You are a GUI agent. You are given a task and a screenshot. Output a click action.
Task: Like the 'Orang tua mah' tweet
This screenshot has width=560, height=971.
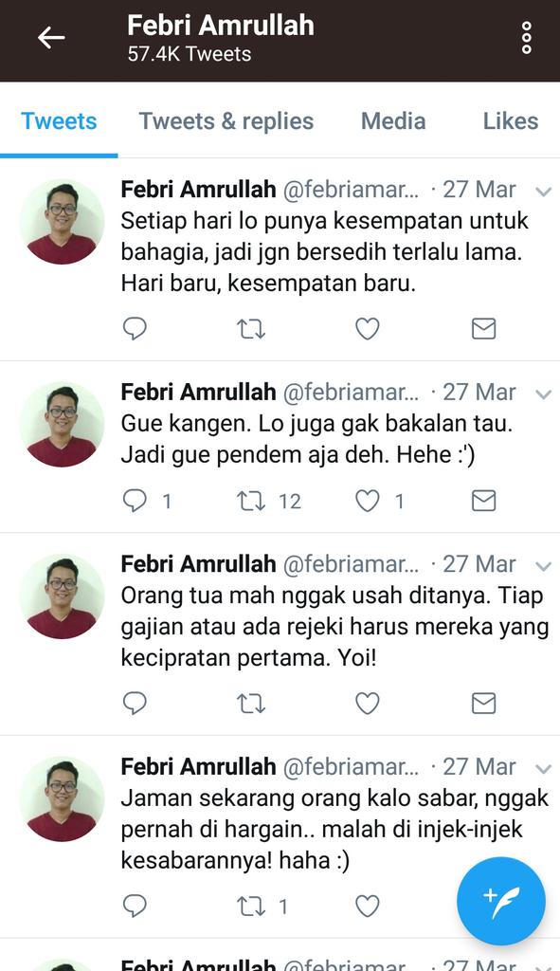(367, 704)
